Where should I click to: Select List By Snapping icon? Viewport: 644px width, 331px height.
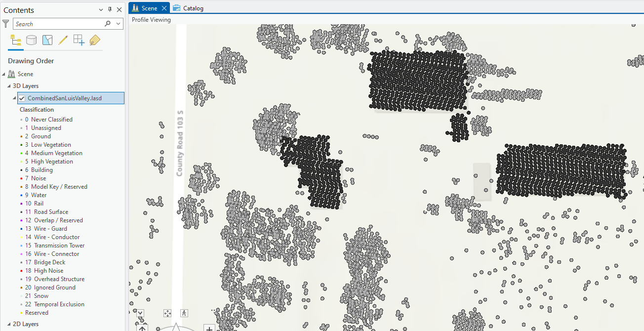pos(79,41)
